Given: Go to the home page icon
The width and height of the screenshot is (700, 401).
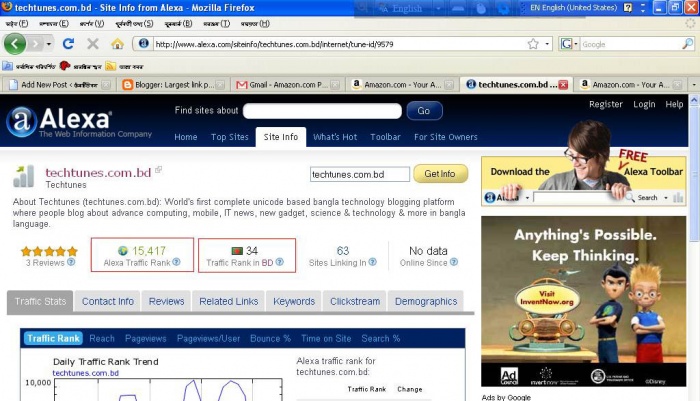Looking at the screenshot, I should [x=117, y=44].
